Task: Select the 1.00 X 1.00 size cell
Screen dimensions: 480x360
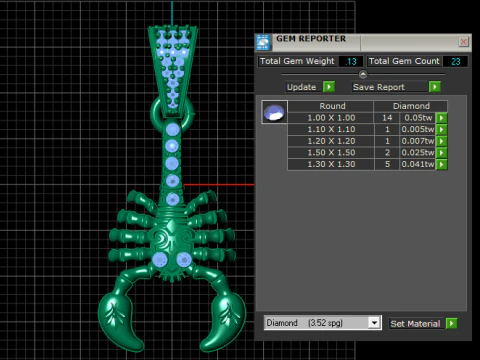Action: 331,118
